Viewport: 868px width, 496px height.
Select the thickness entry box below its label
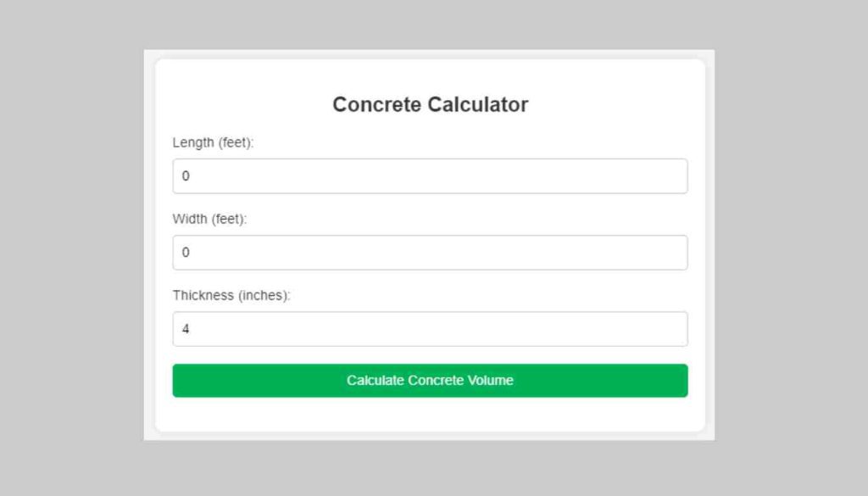click(430, 328)
